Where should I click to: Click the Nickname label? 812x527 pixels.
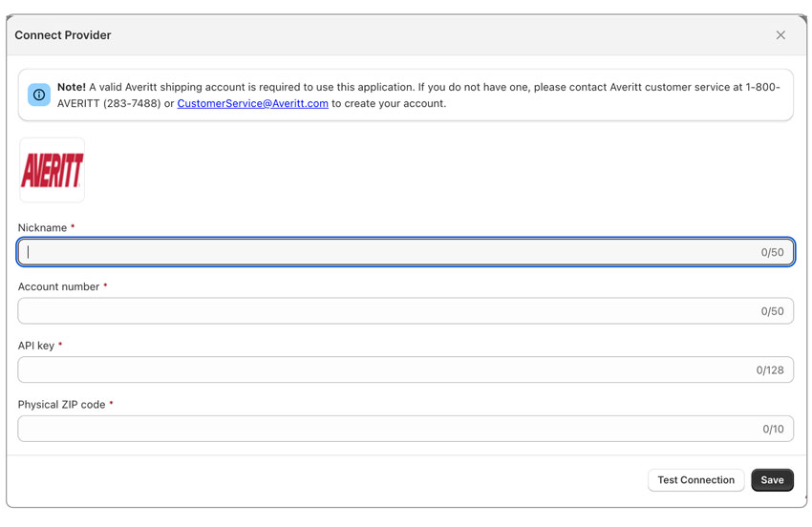coord(42,228)
